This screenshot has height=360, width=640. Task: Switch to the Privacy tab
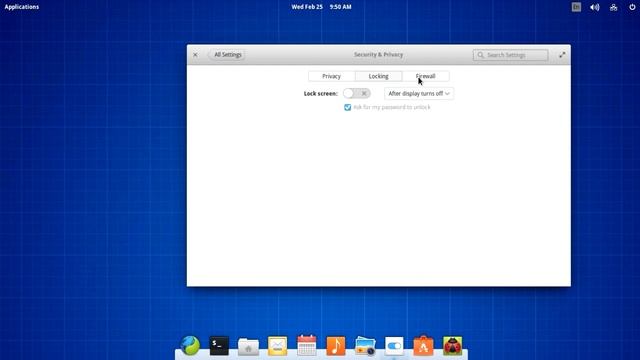point(331,76)
